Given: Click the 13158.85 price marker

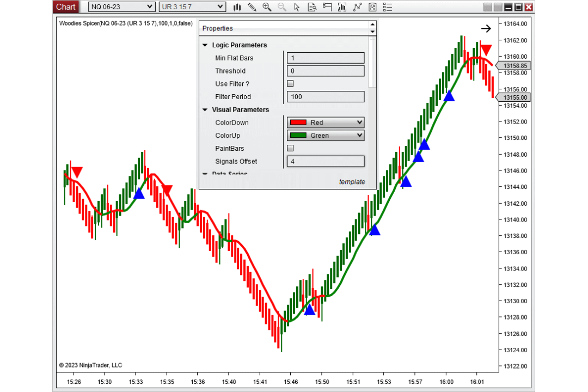Looking at the screenshot, I should [512, 66].
